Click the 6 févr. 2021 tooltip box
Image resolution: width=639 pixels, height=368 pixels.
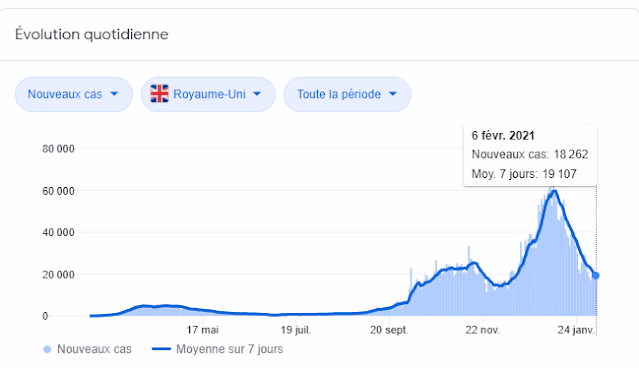pos(530,155)
